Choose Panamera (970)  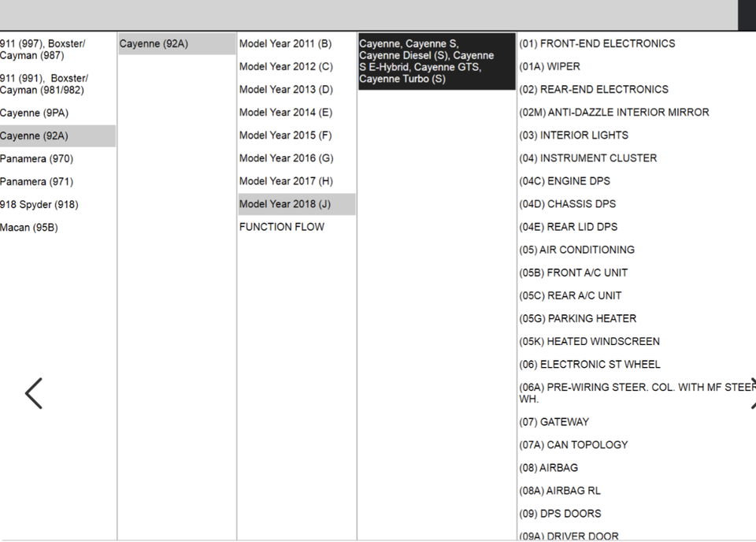pos(37,158)
